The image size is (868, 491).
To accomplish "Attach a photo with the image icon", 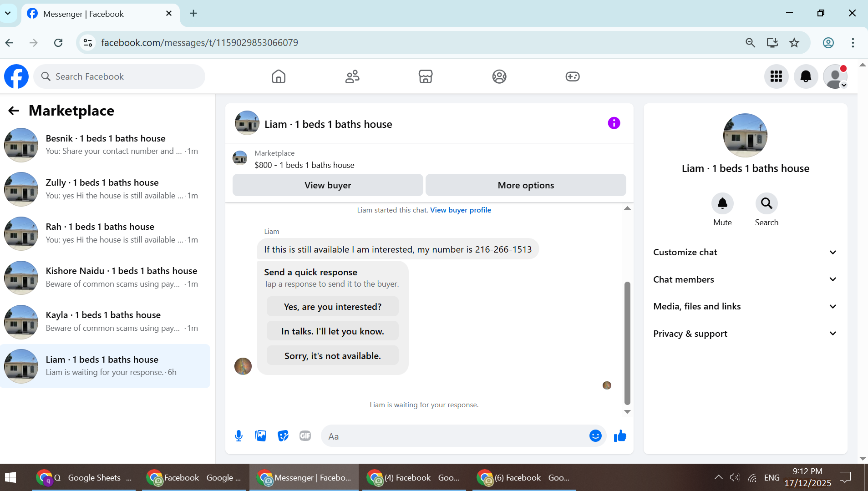I will coord(261,436).
